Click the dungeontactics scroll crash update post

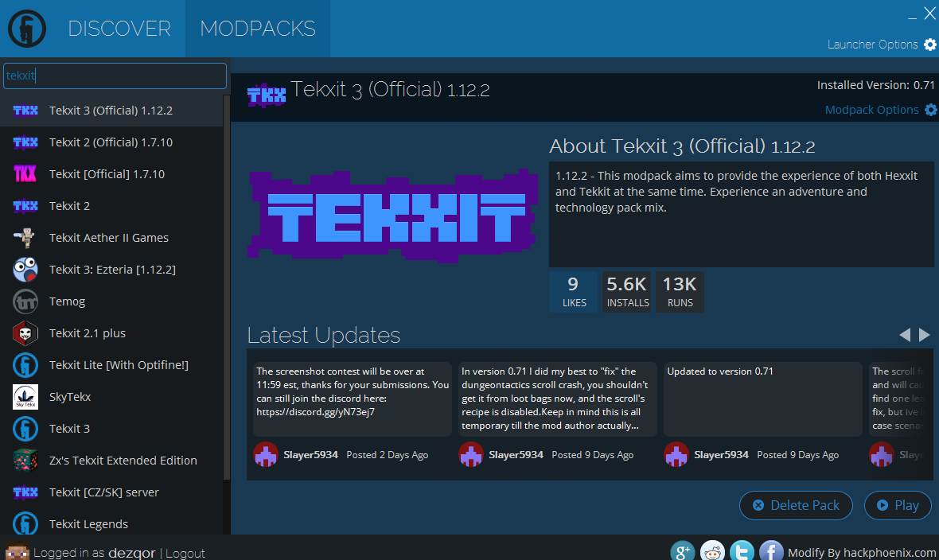pos(558,399)
